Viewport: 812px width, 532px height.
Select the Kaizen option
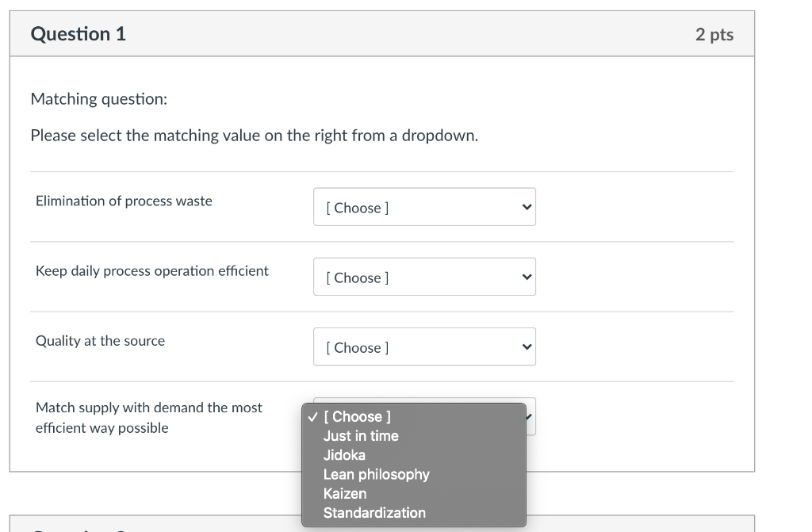(344, 493)
